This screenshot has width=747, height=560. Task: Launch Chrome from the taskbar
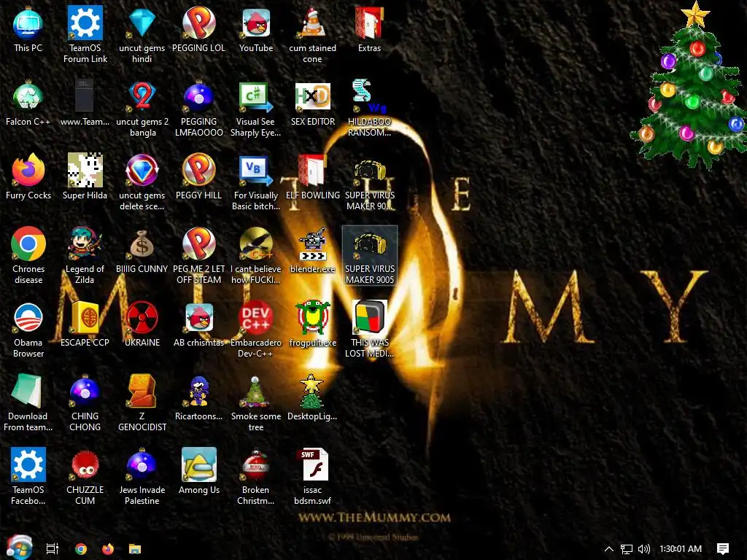(x=81, y=549)
